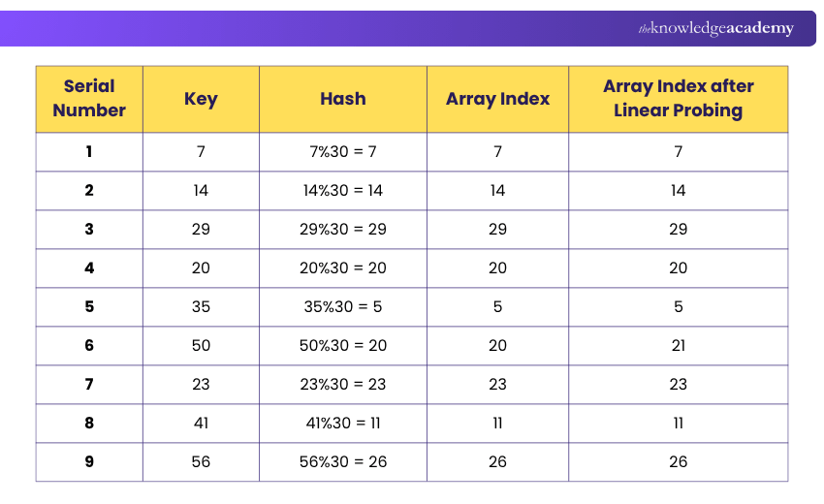
Task: Click serial number 2 cell
Action: [89, 190]
